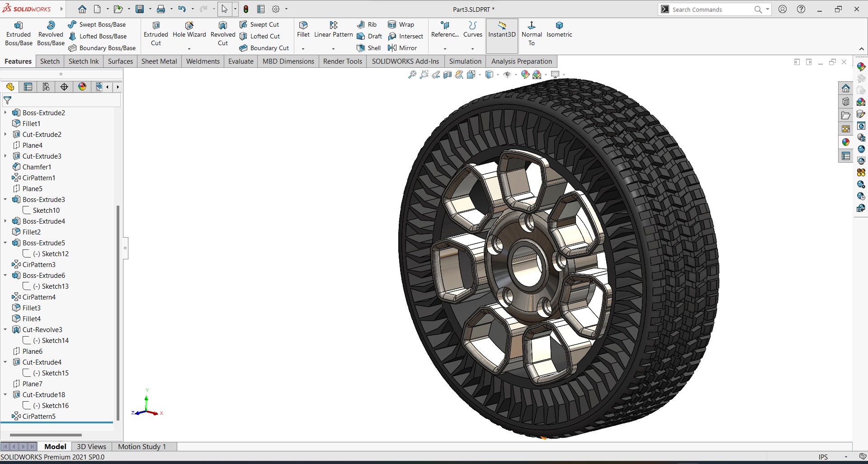Image resolution: width=868 pixels, height=464 pixels.
Task: Switch to the Sketch tab
Action: point(50,61)
